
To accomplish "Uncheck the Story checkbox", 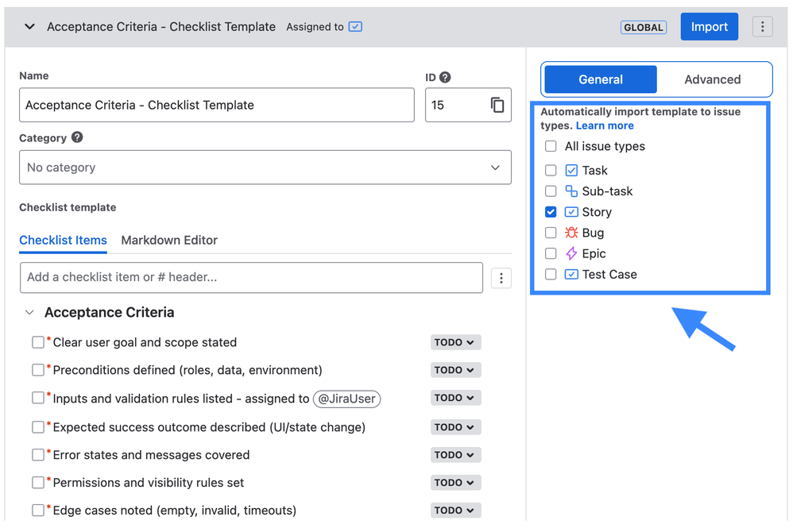I will coord(551,212).
